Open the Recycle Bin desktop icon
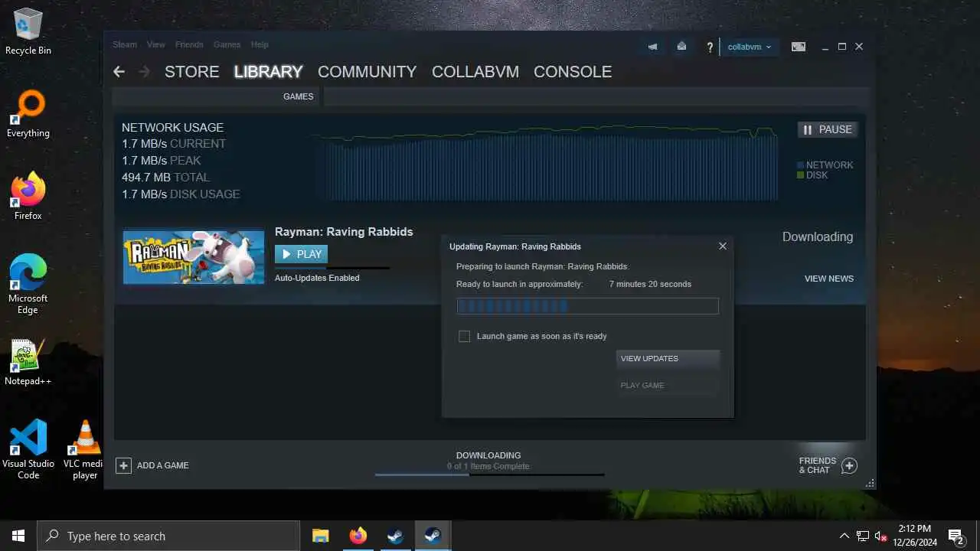 (28, 31)
